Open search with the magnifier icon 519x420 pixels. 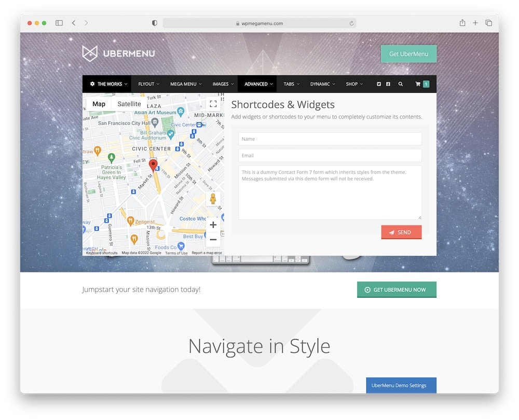[401, 84]
